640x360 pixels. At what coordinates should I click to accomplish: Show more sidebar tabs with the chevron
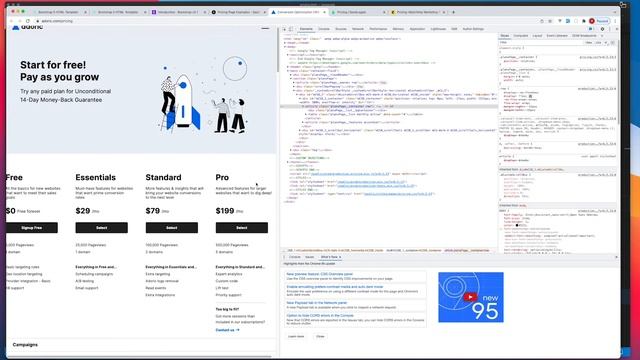click(x=602, y=36)
